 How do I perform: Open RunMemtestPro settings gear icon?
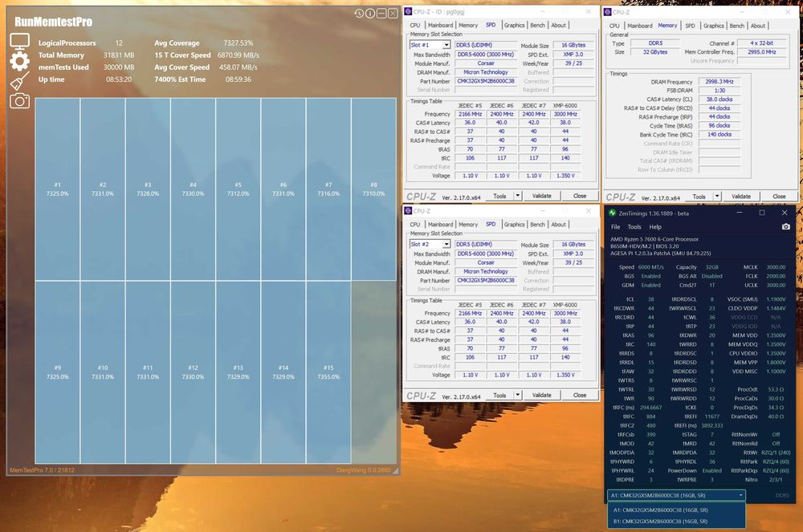[x=19, y=61]
